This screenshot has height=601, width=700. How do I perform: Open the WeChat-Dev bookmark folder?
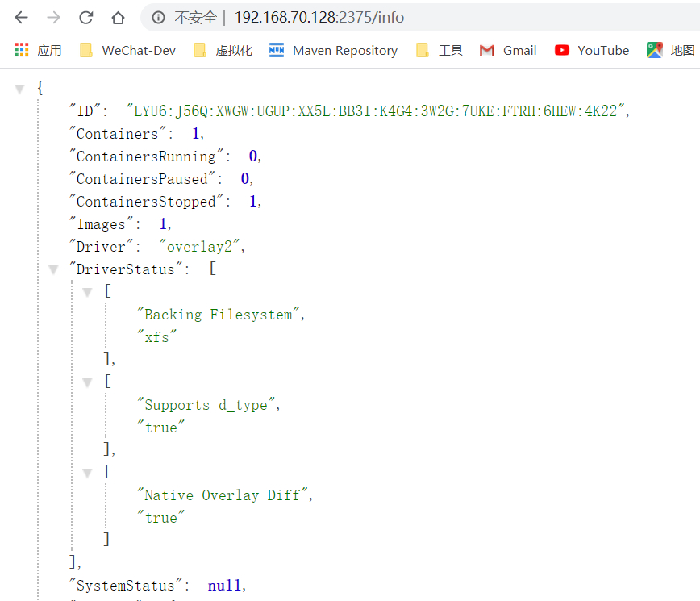[x=128, y=50]
